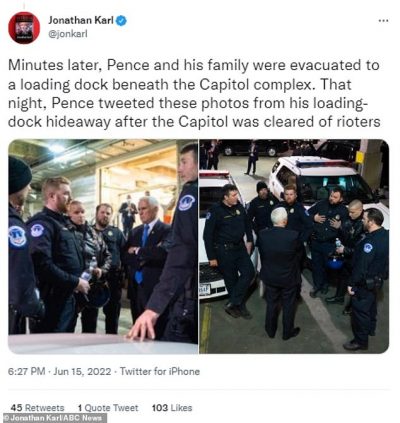View the 1 Quote Tweet list
Viewport: 400px width, 423px height.
coord(108,408)
